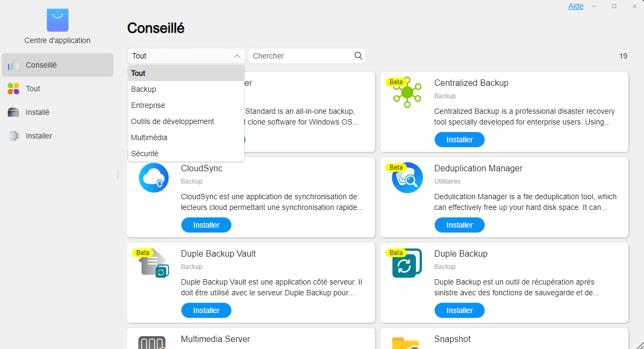Select Backup from the category list
The width and height of the screenshot is (644, 349).
pos(144,89)
